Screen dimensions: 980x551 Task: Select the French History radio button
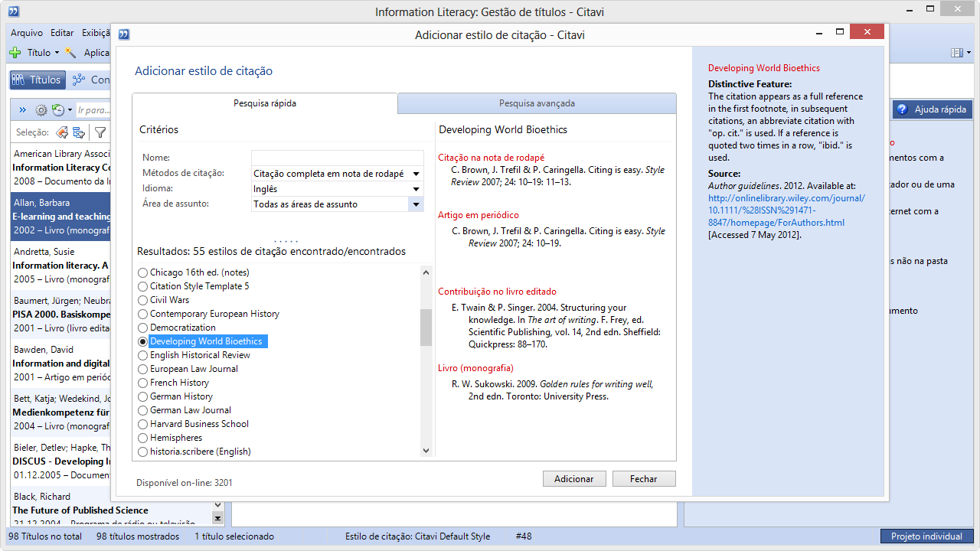click(x=142, y=383)
